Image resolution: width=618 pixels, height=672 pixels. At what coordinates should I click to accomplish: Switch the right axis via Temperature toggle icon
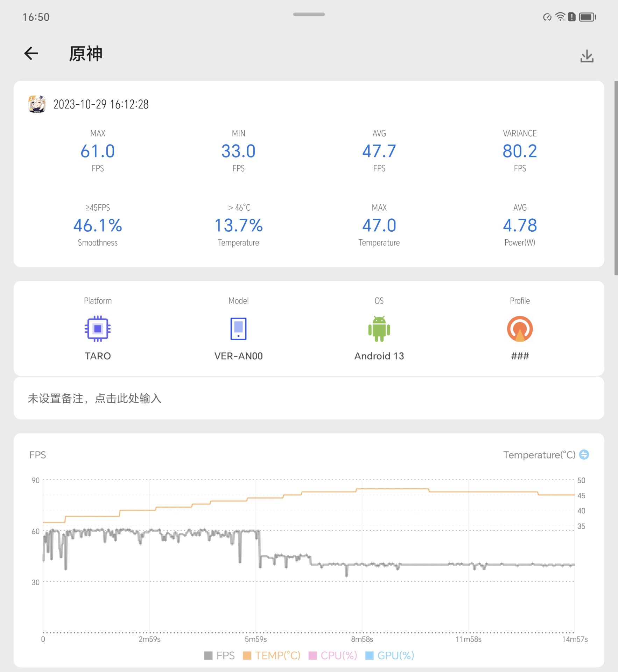click(584, 455)
